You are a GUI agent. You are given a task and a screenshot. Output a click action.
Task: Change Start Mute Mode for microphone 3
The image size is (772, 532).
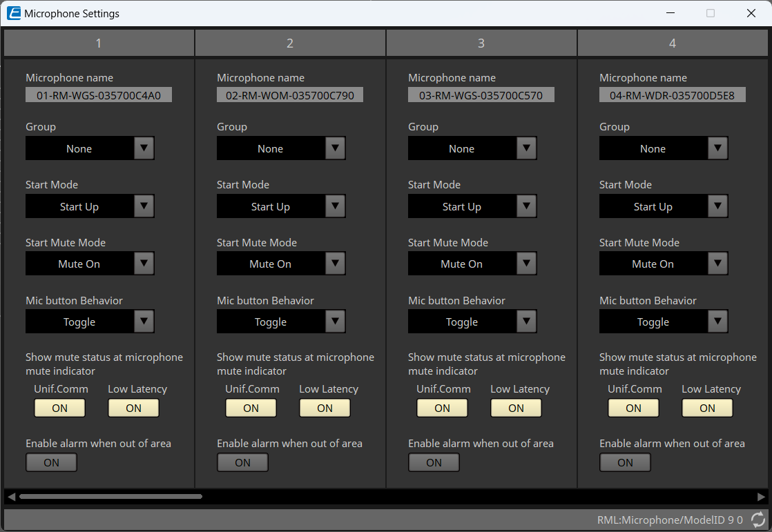[x=526, y=264]
